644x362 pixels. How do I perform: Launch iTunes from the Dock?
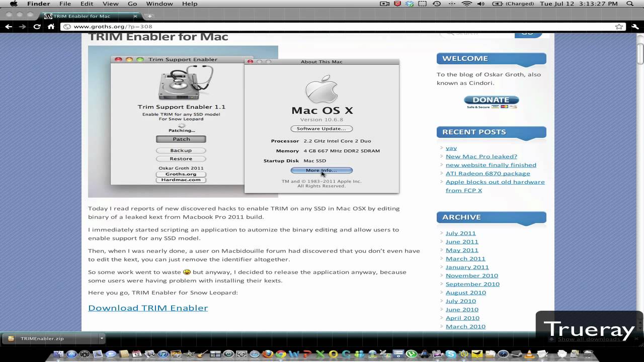[x=163, y=354]
